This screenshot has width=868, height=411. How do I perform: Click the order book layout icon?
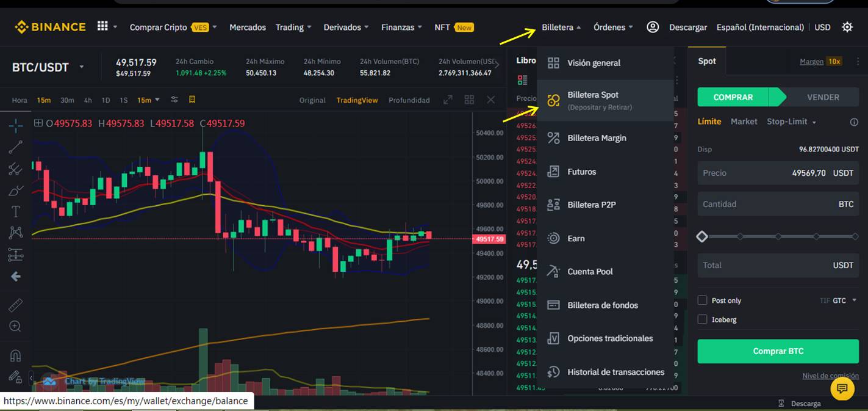coord(522,80)
